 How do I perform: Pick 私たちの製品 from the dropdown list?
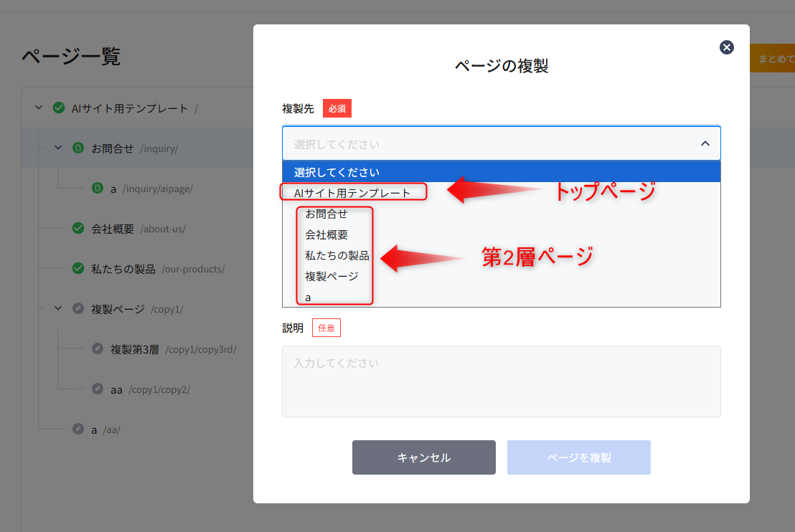(337, 255)
